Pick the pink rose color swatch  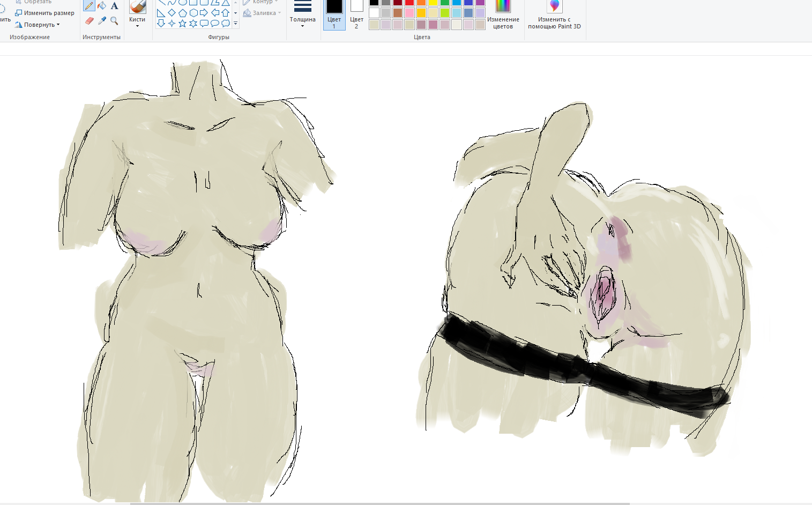pos(409,13)
